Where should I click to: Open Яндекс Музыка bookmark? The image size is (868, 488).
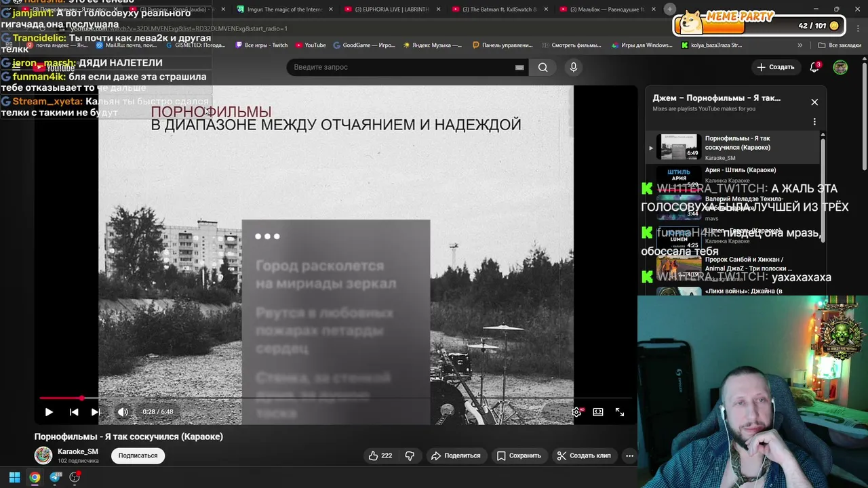pyautogui.click(x=433, y=45)
